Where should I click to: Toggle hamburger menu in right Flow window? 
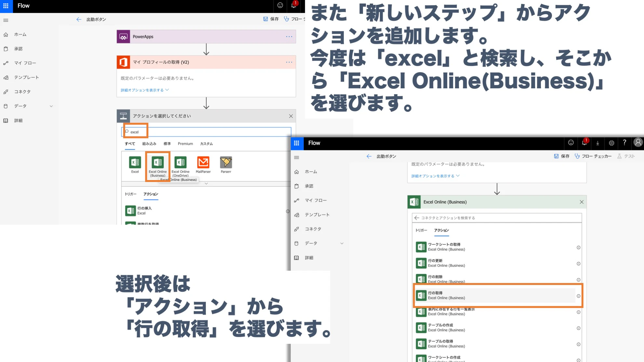pyautogui.click(x=297, y=158)
